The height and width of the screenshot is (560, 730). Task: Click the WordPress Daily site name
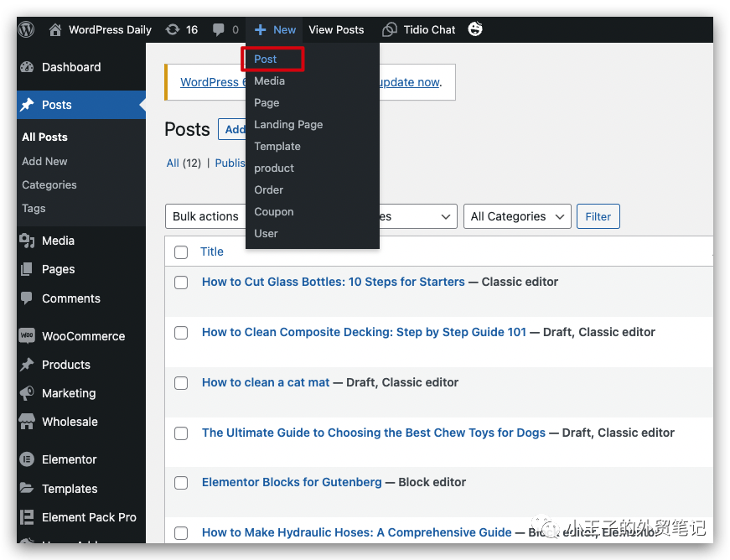click(x=111, y=30)
